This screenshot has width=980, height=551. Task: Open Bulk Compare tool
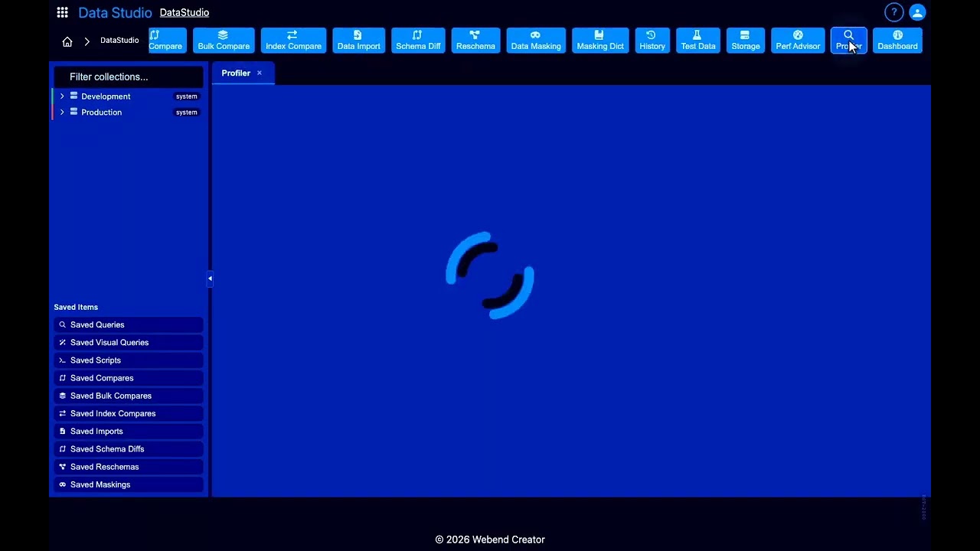point(224,41)
